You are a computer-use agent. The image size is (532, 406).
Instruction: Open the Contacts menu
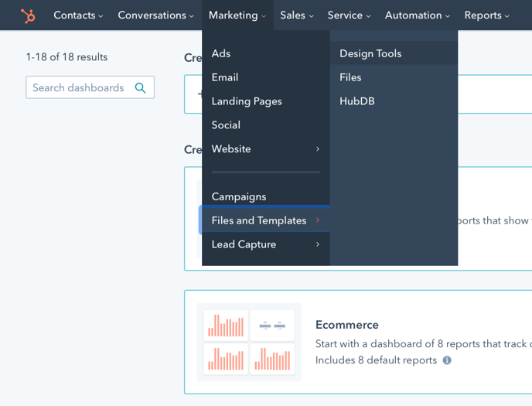coord(78,15)
